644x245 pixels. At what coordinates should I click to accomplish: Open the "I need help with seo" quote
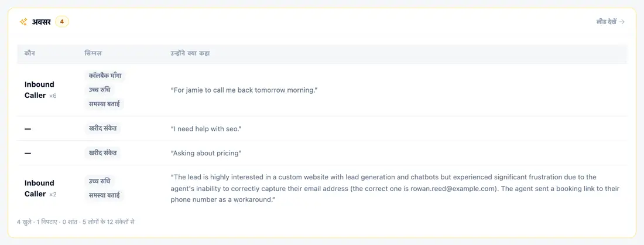click(x=205, y=129)
